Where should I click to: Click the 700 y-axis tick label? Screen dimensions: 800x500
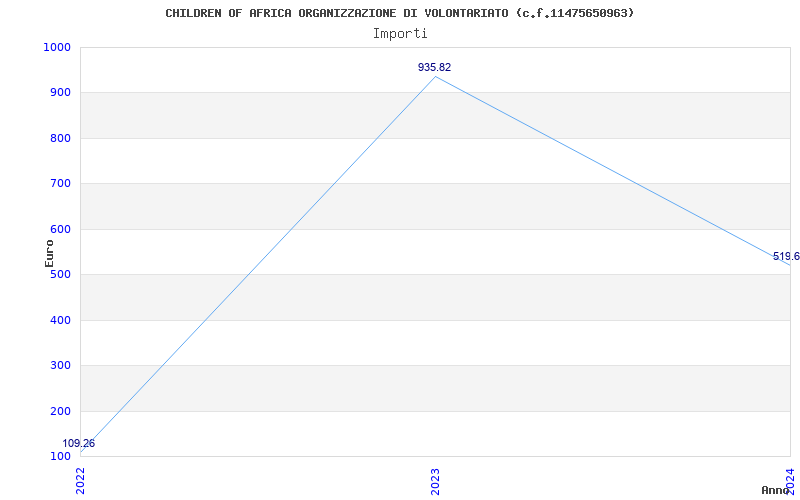pos(60,184)
